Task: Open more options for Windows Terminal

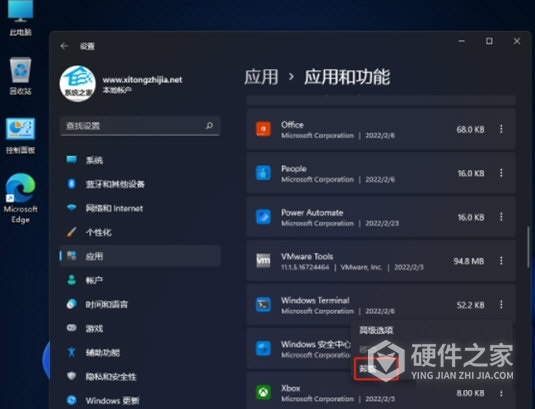Action: (501, 304)
